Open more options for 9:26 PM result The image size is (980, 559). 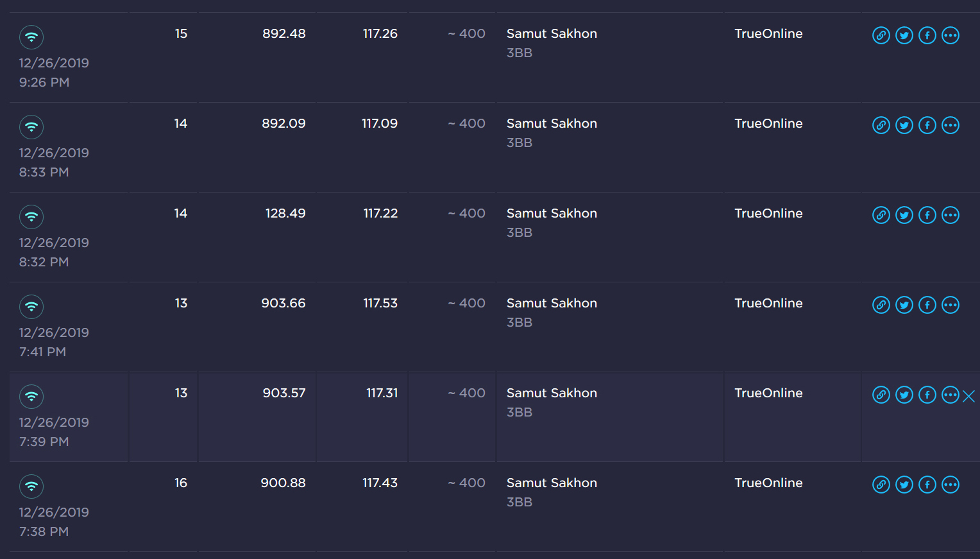(x=950, y=35)
